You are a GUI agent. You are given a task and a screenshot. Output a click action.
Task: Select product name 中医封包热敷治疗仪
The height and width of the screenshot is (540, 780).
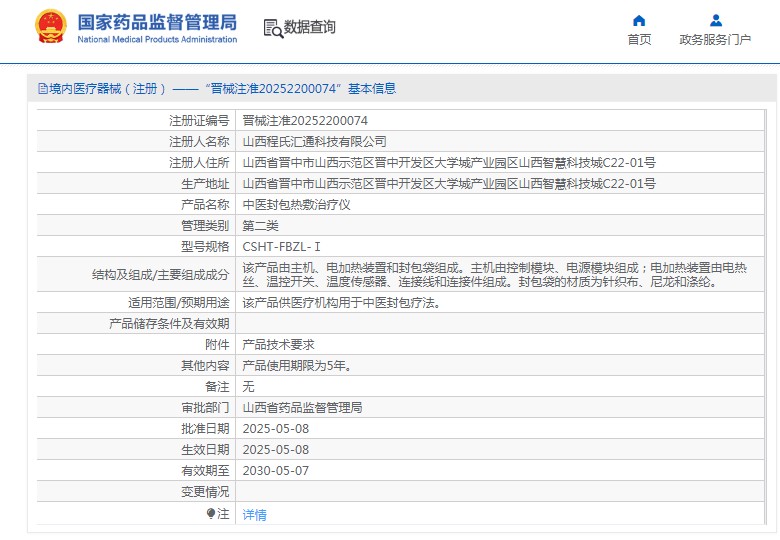296,204
